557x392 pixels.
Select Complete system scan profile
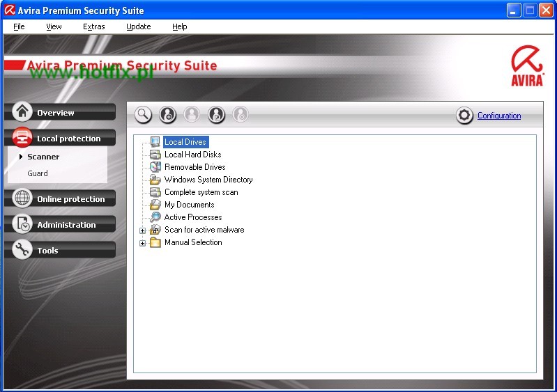coord(201,192)
